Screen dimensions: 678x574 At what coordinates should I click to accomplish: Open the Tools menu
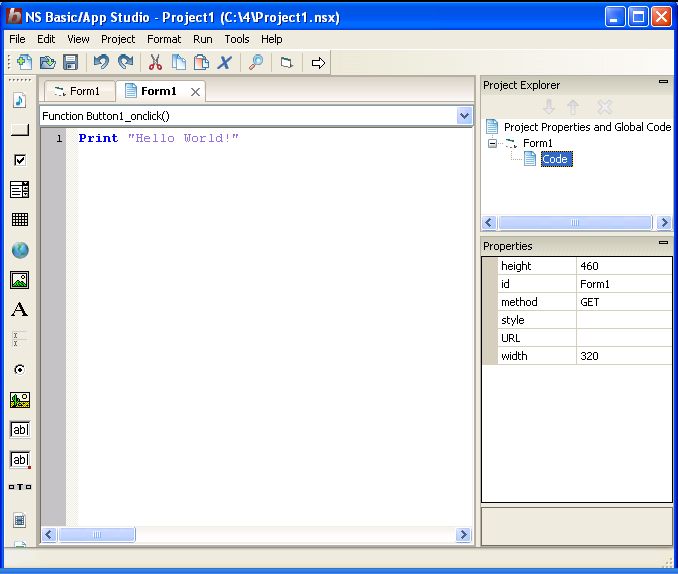click(x=237, y=39)
